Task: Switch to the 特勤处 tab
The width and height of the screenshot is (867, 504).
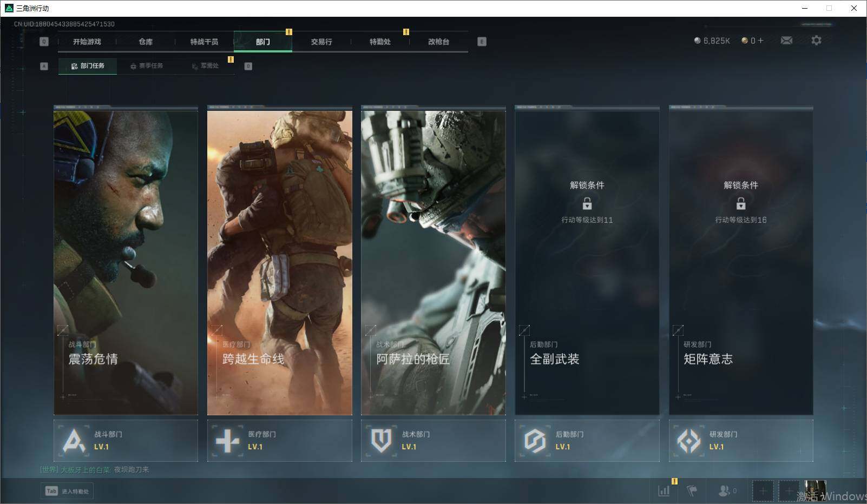Action: point(380,42)
